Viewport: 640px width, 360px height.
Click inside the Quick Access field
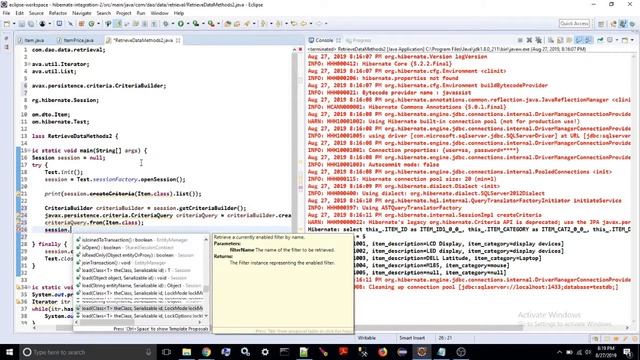574,24
